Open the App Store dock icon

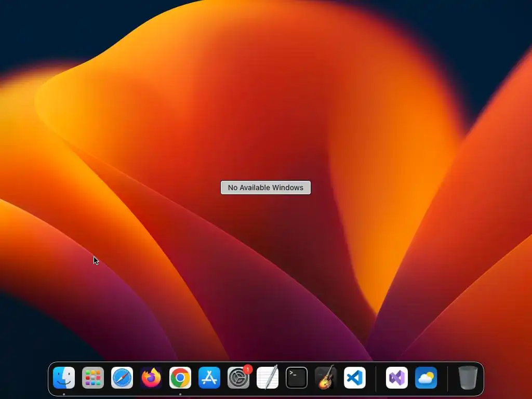tap(209, 378)
